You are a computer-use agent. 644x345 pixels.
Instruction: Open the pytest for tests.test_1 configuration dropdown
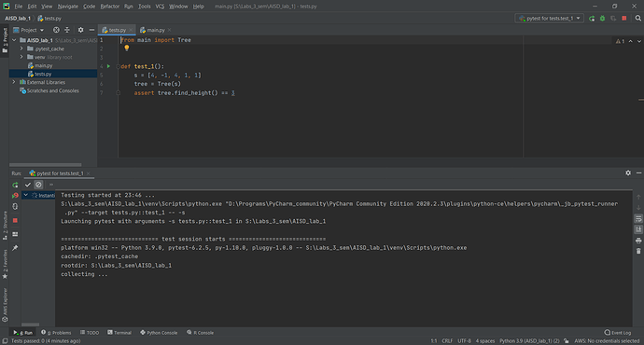pyautogui.click(x=549, y=19)
